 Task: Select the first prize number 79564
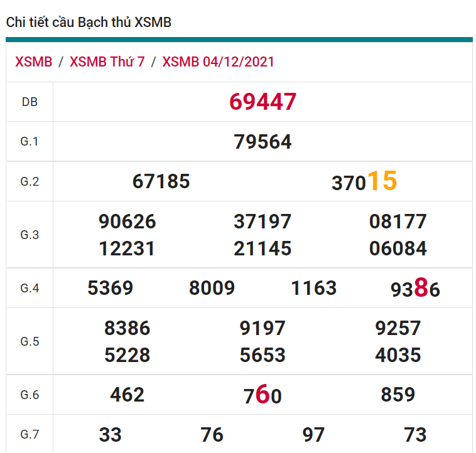tap(262, 142)
